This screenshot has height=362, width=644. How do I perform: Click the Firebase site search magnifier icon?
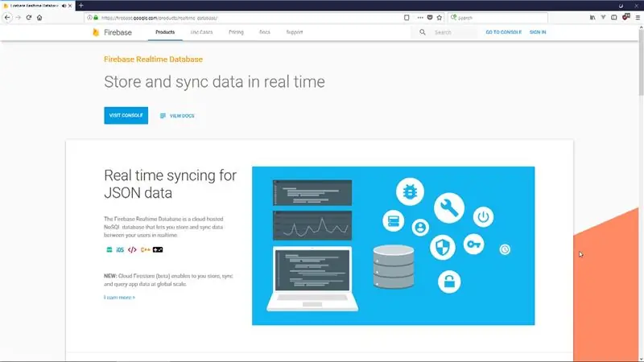(x=422, y=32)
